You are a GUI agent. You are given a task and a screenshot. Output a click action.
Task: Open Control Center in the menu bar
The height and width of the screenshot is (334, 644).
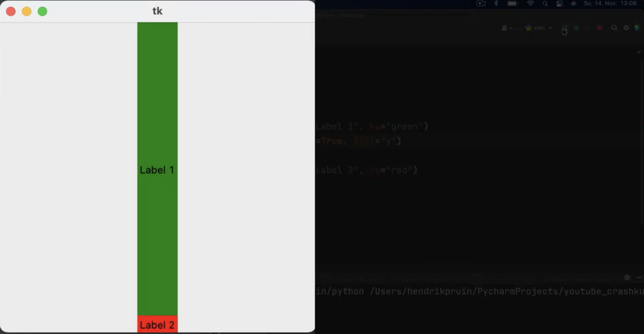[x=559, y=3]
